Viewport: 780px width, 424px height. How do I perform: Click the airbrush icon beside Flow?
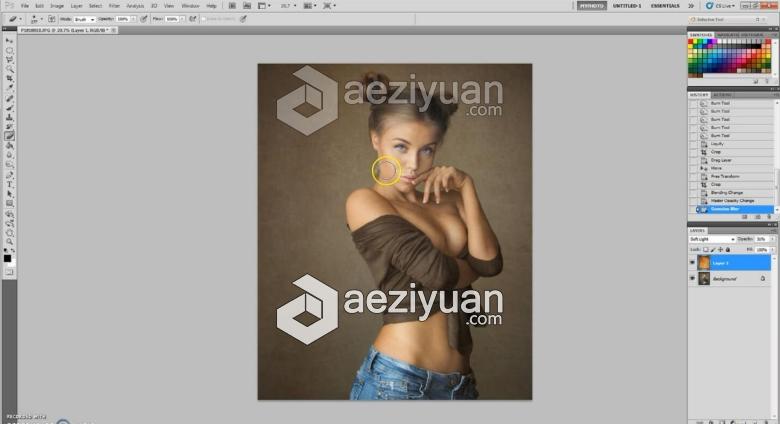pyautogui.click(x=193, y=19)
